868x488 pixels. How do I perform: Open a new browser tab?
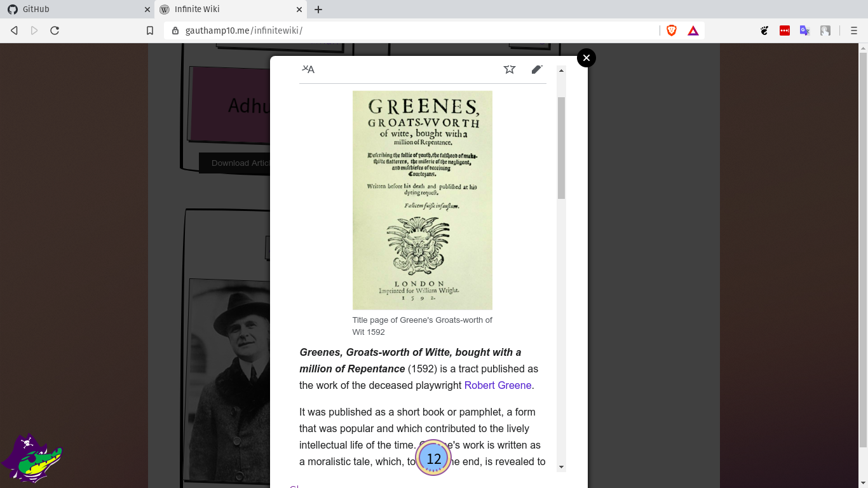tap(318, 10)
